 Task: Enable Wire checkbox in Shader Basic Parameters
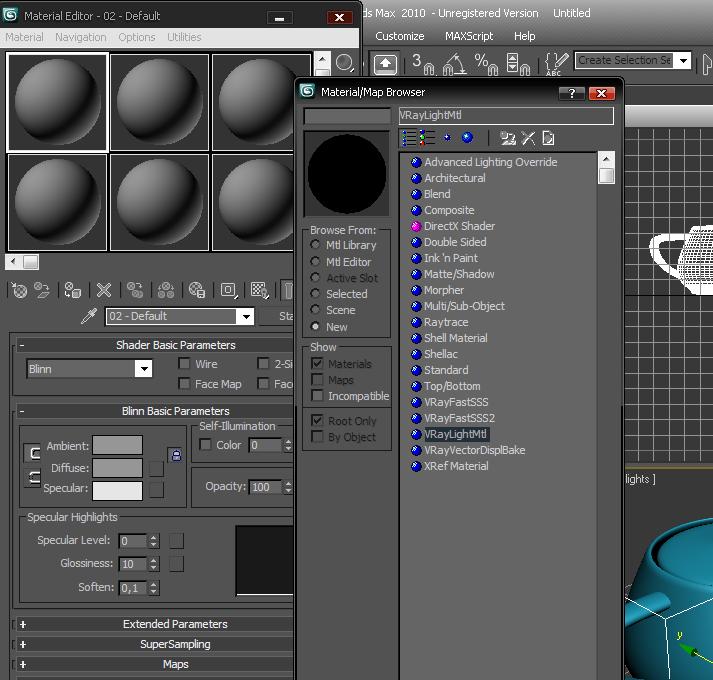184,363
